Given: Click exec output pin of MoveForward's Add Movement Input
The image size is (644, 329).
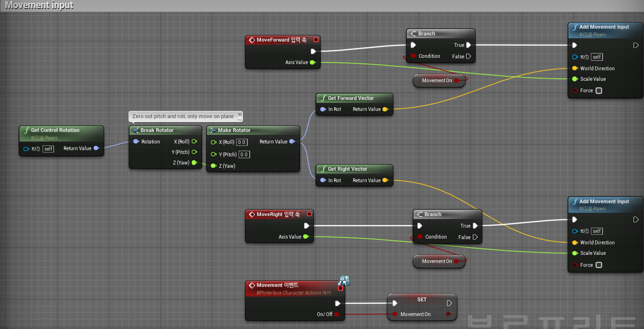Looking at the screenshot, I should tap(636, 45).
